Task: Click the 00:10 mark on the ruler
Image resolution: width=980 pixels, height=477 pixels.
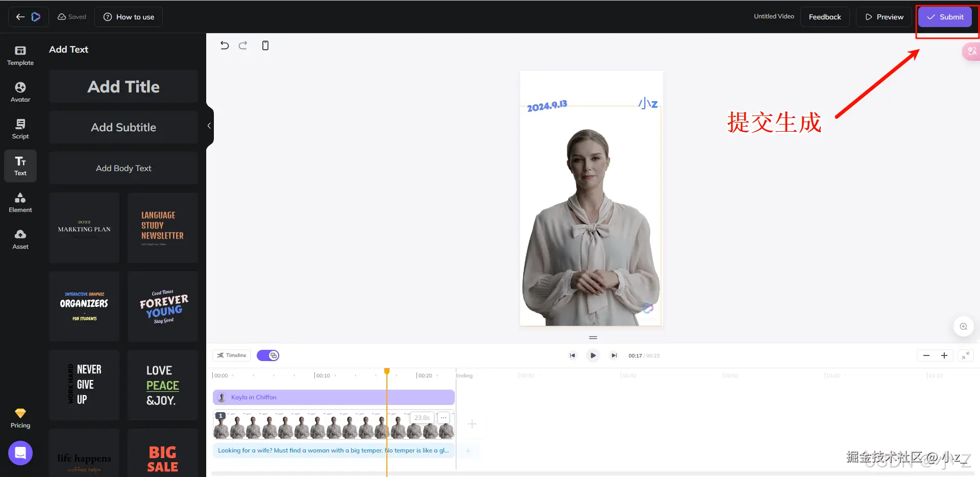Action: click(x=323, y=376)
